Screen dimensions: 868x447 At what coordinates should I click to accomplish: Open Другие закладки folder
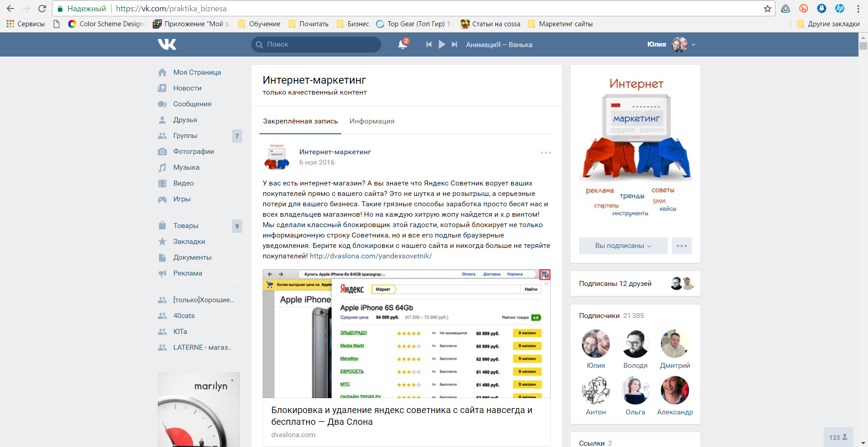point(828,24)
